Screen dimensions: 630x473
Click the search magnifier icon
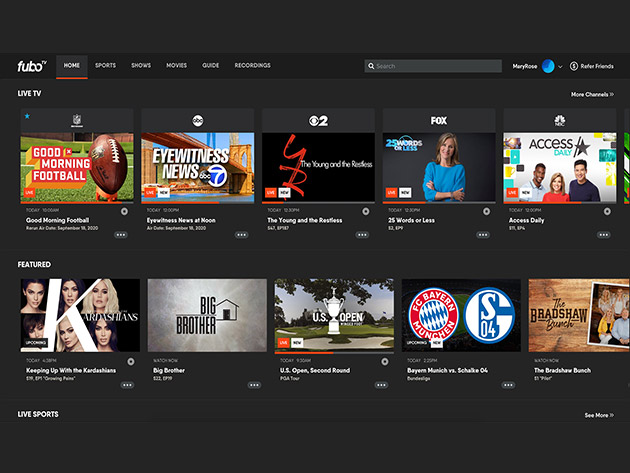point(371,66)
